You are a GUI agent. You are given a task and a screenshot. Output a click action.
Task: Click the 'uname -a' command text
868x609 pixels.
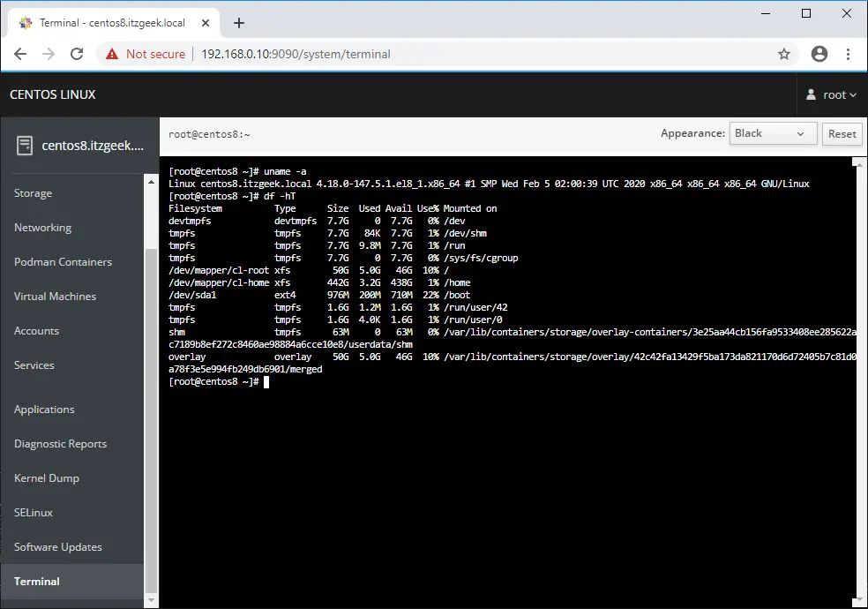(285, 171)
